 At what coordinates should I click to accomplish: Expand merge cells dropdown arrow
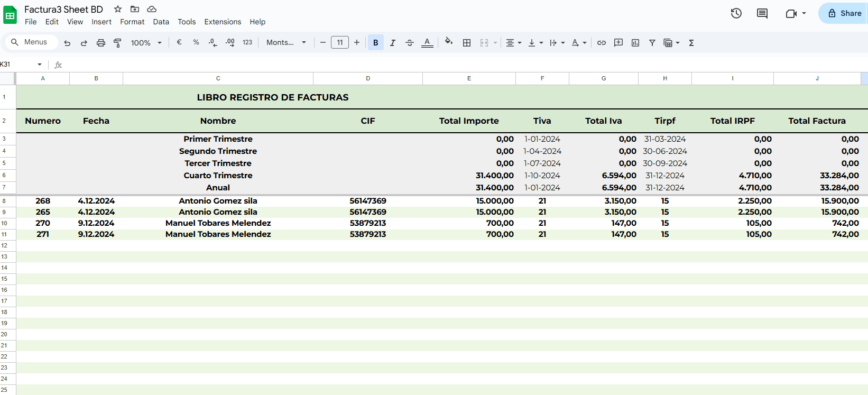pyautogui.click(x=495, y=43)
